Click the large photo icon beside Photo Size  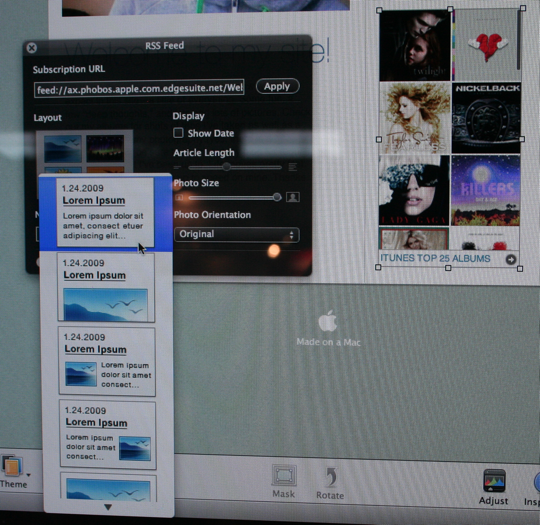click(293, 197)
